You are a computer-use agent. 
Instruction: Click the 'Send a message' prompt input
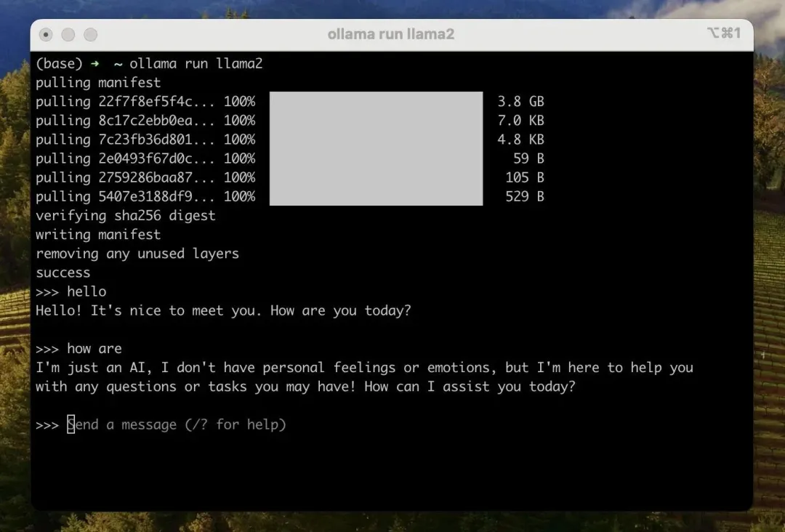(x=177, y=424)
